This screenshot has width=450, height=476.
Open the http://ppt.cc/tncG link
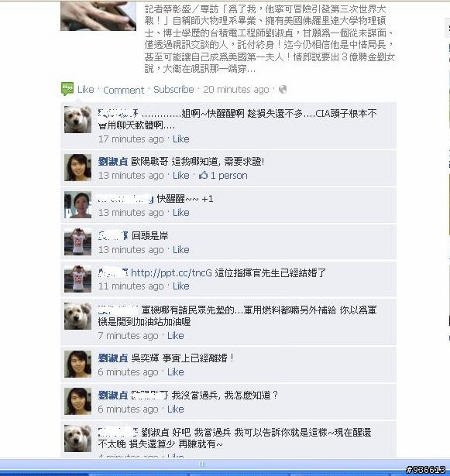point(171,273)
